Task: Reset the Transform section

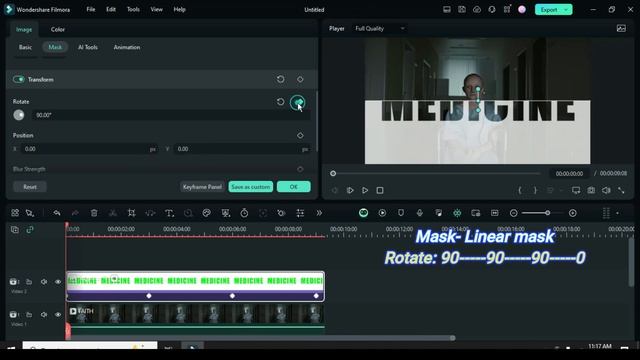Action: [280, 79]
